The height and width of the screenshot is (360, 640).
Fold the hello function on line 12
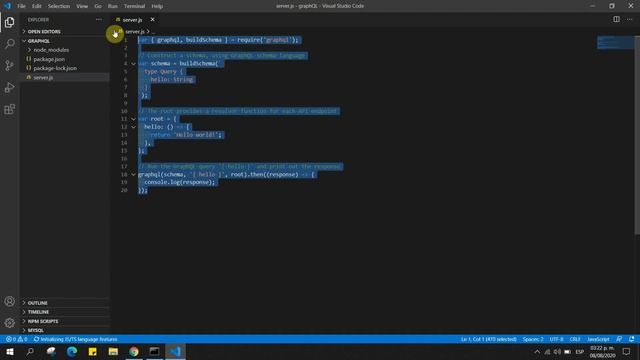point(133,127)
